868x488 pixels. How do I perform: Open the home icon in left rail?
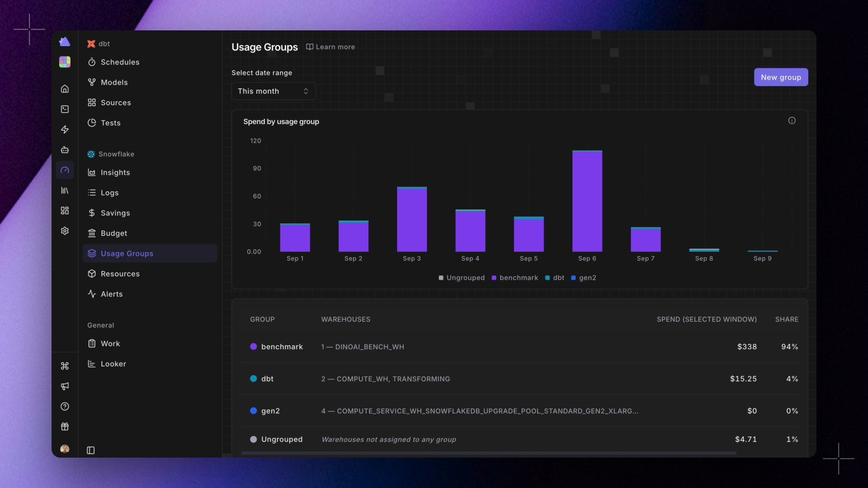tap(65, 89)
